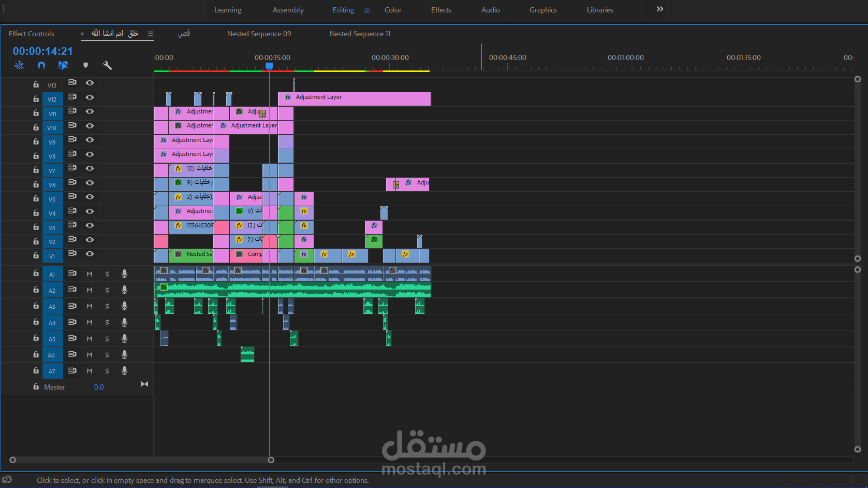The image size is (868, 488).
Task: Target audio track A2 button
Action: (x=52, y=290)
